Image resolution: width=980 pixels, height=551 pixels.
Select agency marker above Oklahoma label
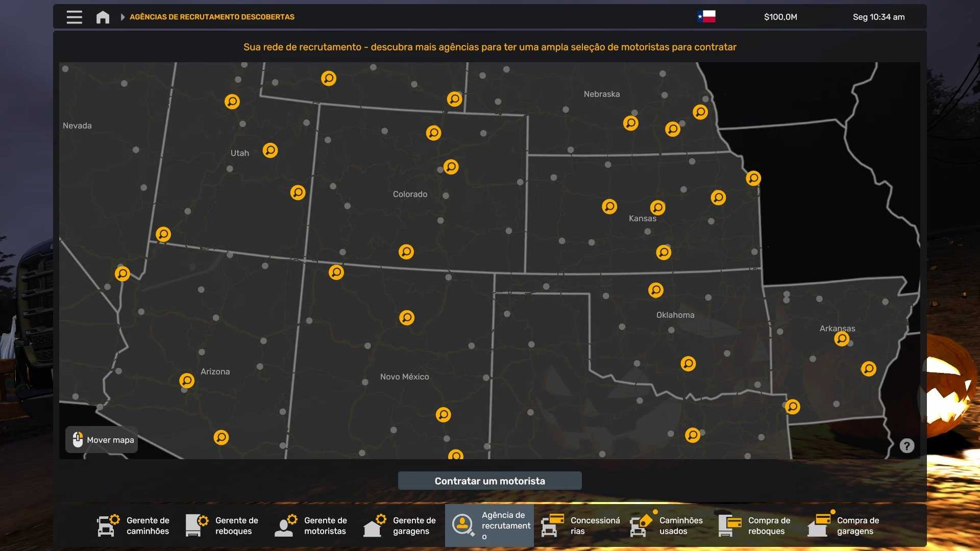pos(656,290)
